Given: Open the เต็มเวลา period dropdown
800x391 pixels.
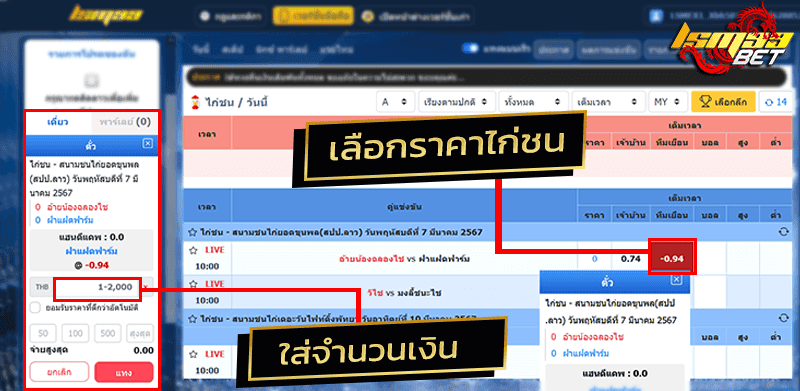Looking at the screenshot, I should coord(608,102).
